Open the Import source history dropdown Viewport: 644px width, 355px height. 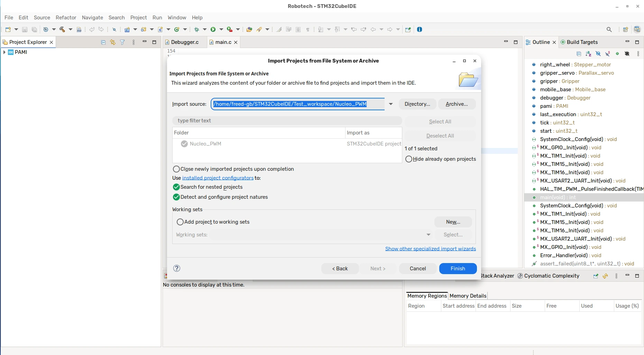click(x=391, y=104)
